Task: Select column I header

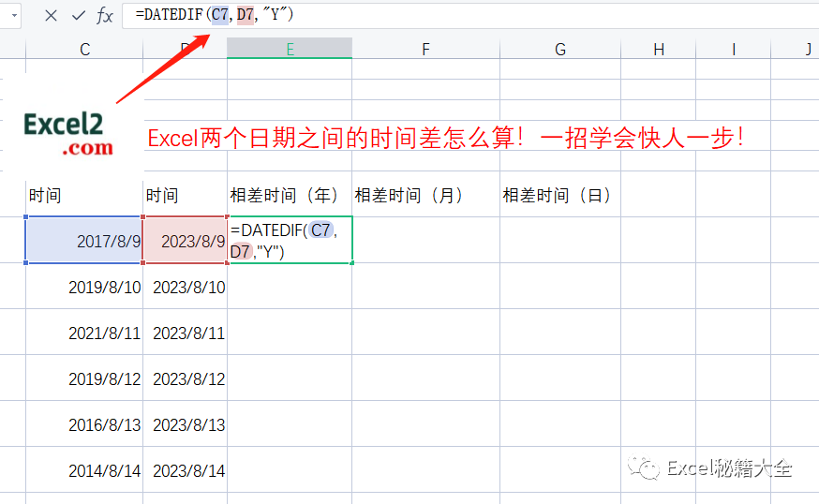Action: point(734,50)
